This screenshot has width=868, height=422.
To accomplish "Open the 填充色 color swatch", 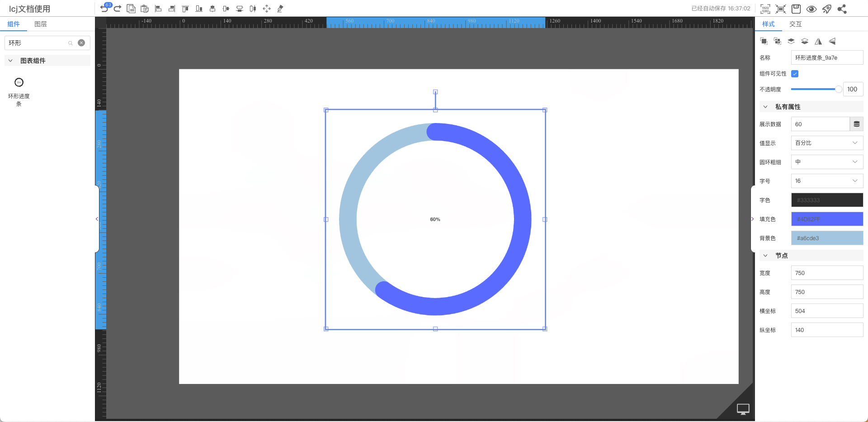I will click(827, 219).
